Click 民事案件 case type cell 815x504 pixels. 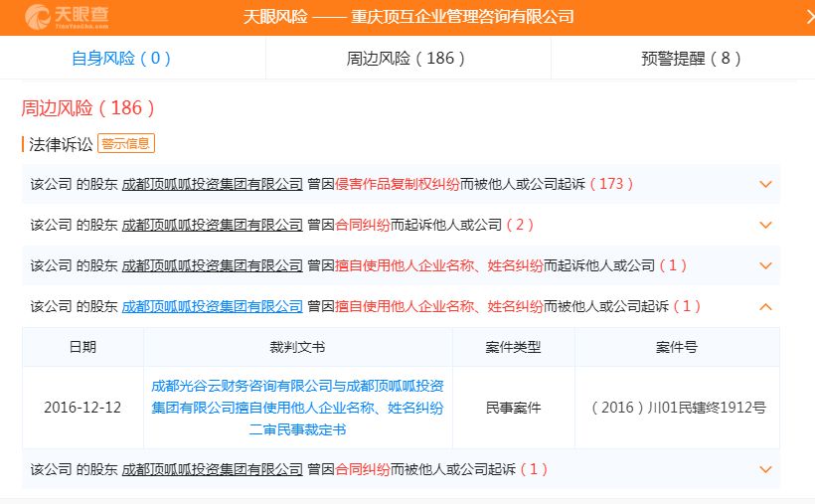513,408
